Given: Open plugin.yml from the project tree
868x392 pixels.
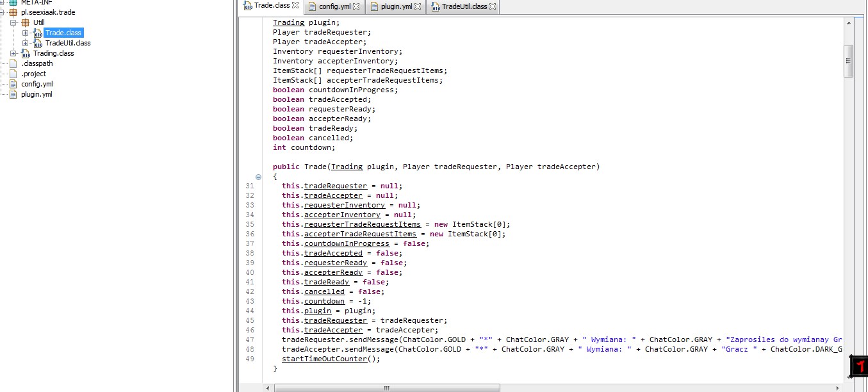Looking at the screenshot, I should coord(37,94).
